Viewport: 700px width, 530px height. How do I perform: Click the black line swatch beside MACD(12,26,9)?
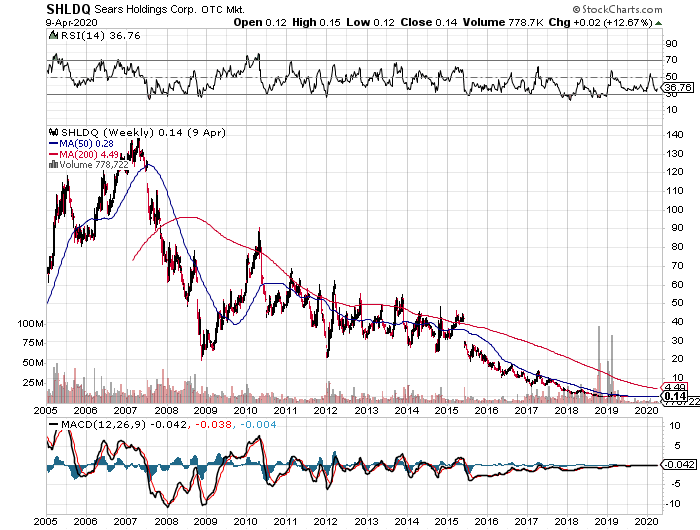pyautogui.click(x=53, y=425)
